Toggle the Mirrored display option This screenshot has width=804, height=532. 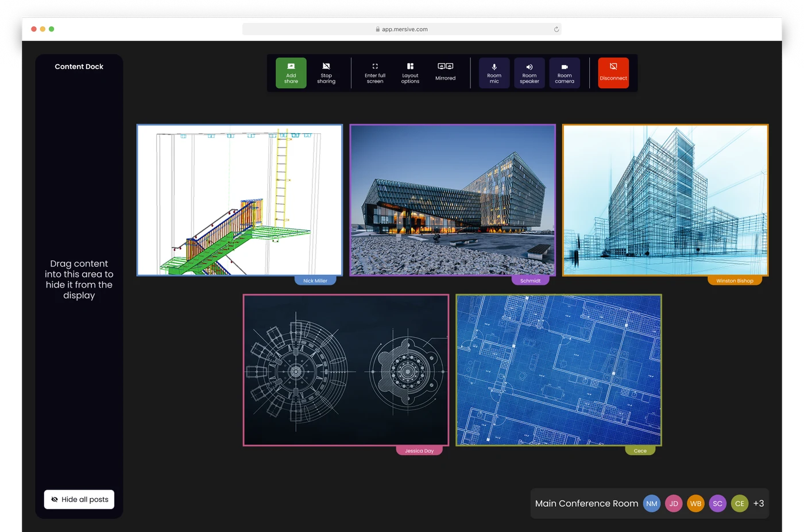click(x=445, y=73)
